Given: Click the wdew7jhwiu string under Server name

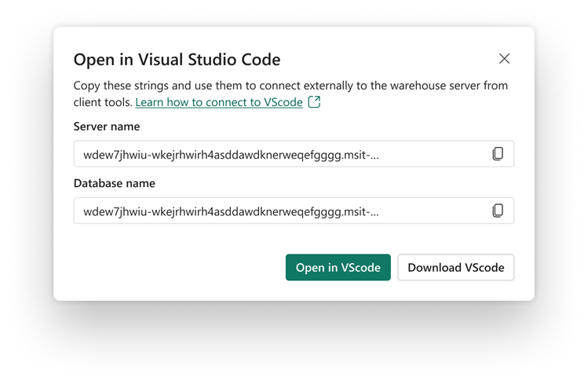Looking at the screenshot, I should coord(231,155).
